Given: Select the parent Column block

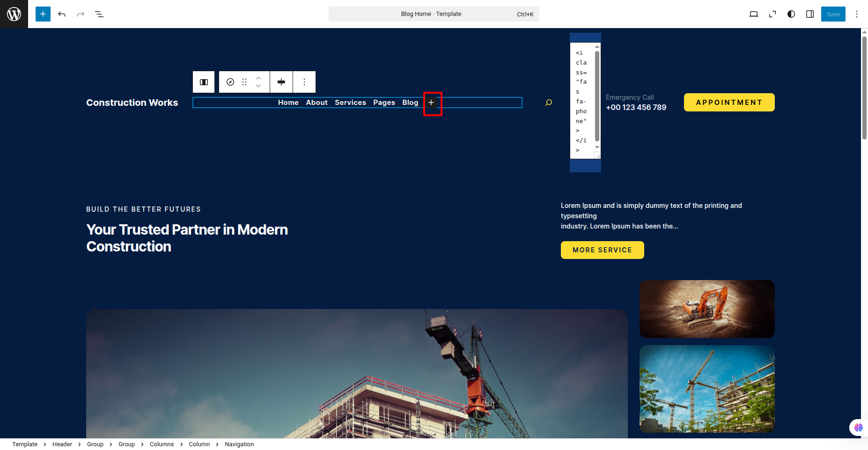Looking at the screenshot, I should coord(204,82).
